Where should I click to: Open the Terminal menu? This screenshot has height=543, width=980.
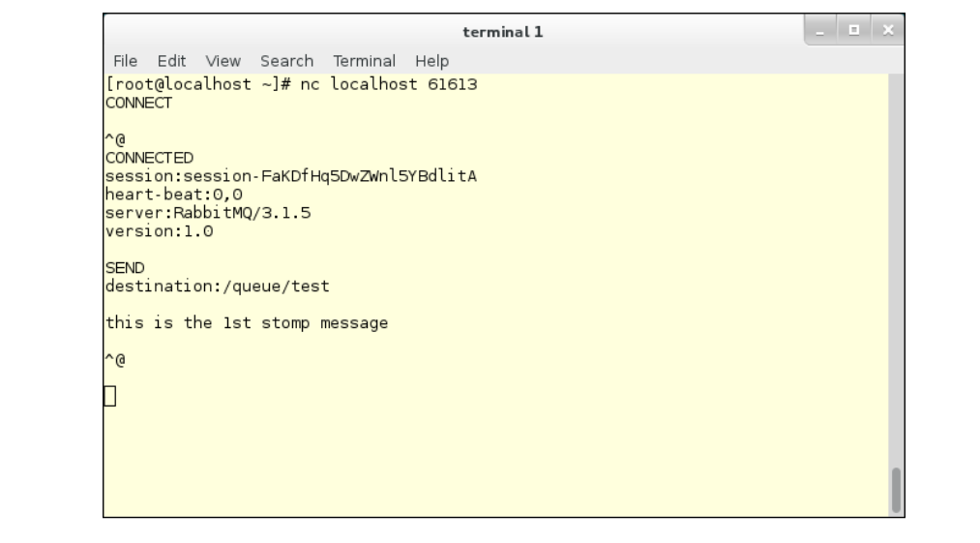tap(365, 61)
